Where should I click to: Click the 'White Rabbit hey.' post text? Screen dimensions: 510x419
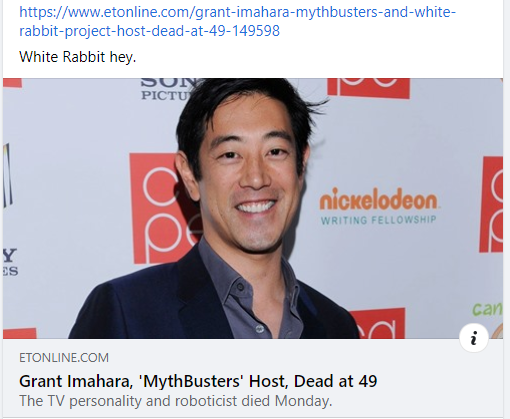78,57
